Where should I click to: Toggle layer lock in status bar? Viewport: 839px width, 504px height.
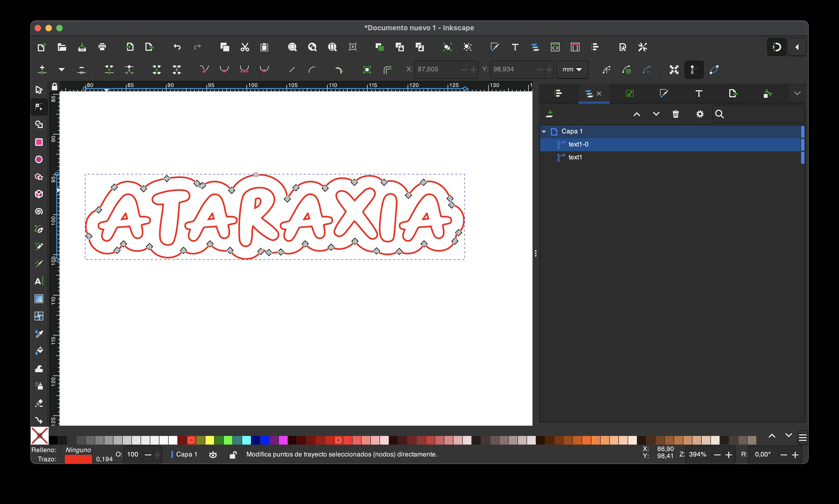coord(233,454)
